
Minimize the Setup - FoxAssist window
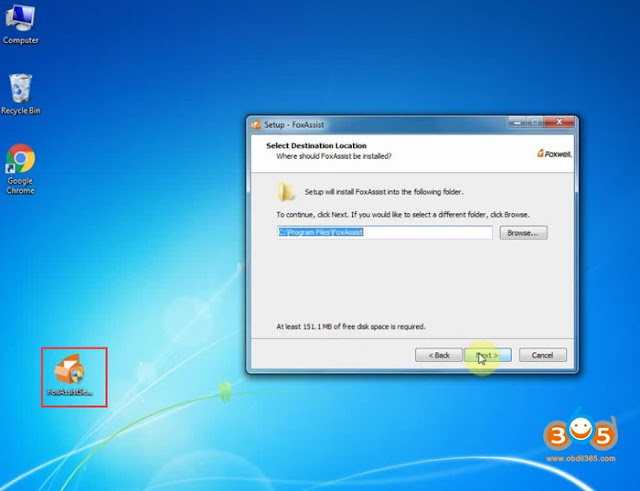click(517, 122)
